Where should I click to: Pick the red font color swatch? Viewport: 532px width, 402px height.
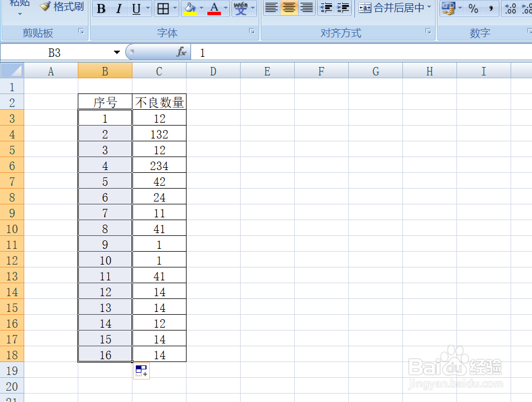coord(214,12)
